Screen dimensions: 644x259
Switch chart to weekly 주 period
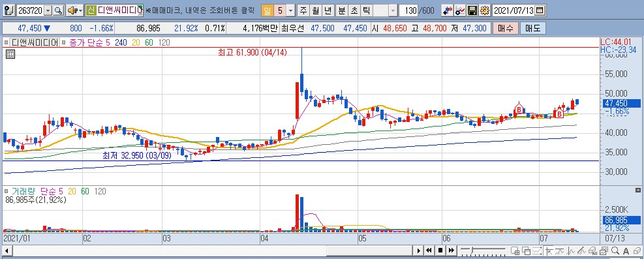pyautogui.click(x=303, y=10)
